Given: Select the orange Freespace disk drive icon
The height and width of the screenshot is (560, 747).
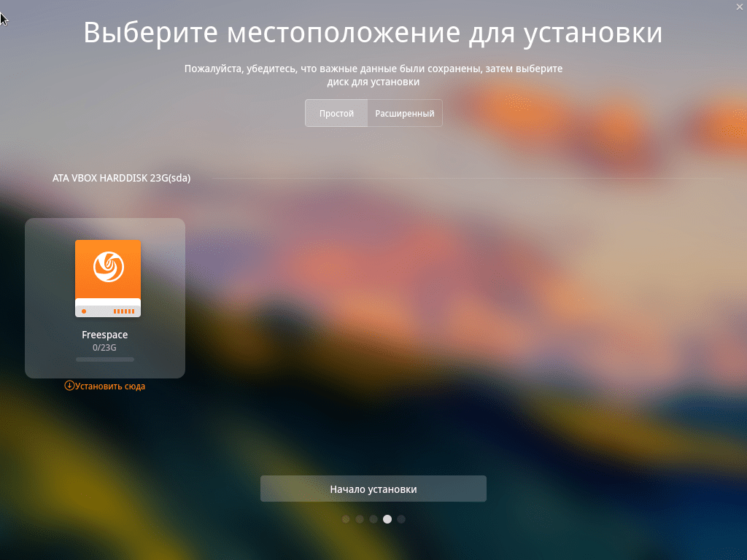Looking at the screenshot, I should coord(108,278).
